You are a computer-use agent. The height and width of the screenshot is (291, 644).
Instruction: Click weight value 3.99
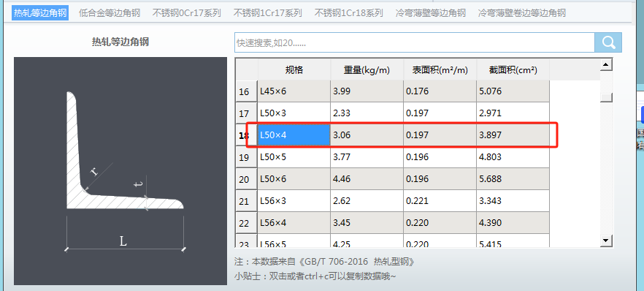(367, 91)
